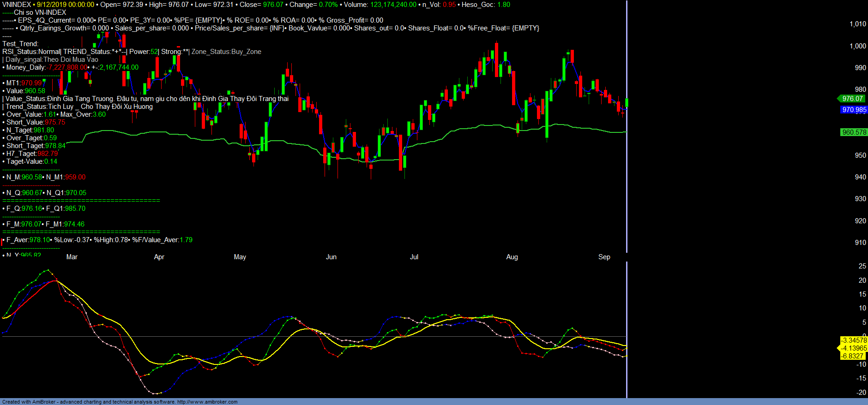Click the blue 970.985 value tag

854,110
